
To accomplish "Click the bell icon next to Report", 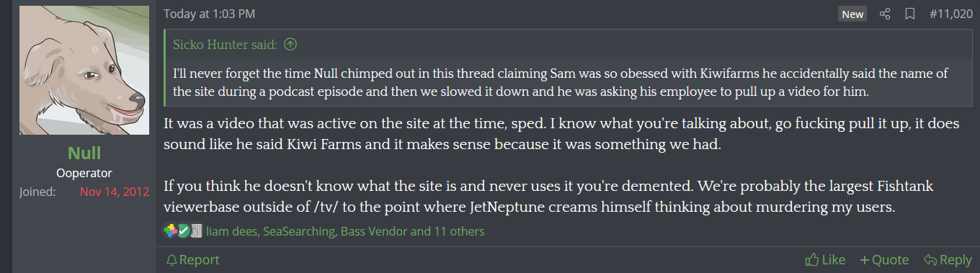I will 171,259.
